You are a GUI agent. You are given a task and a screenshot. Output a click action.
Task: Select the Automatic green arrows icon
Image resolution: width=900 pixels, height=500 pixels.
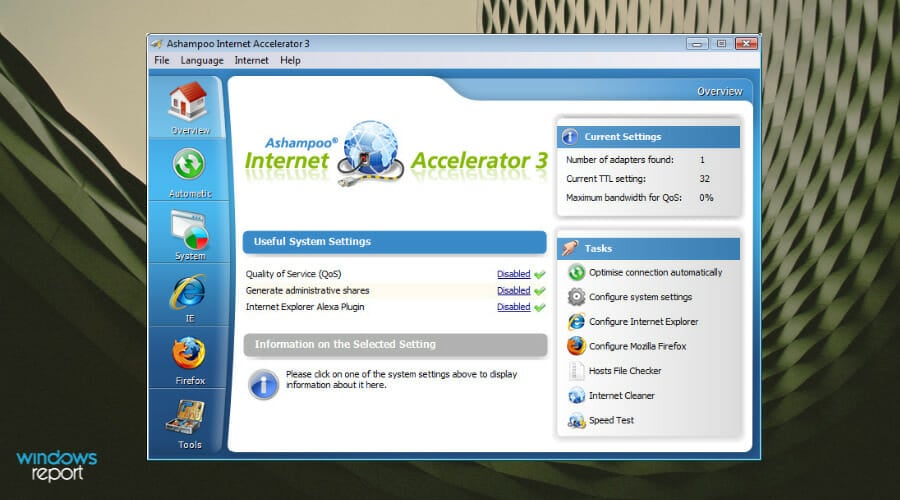[188, 164]
